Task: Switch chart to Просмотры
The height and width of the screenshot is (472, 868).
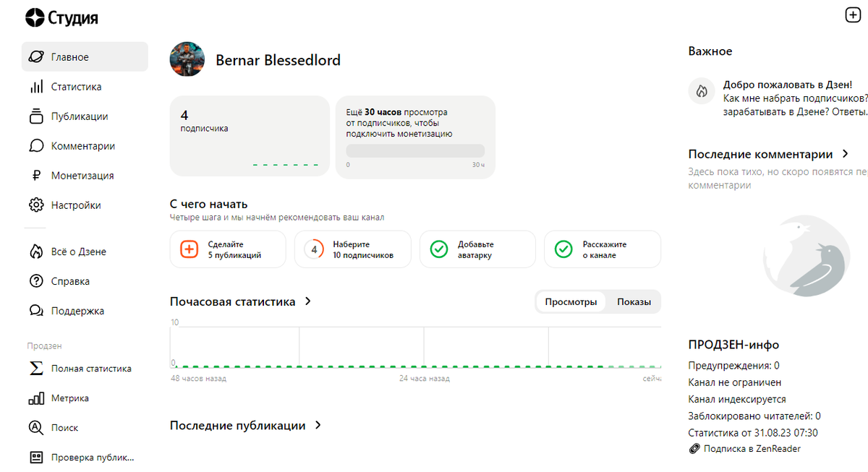Action: [x=571, y=302]
